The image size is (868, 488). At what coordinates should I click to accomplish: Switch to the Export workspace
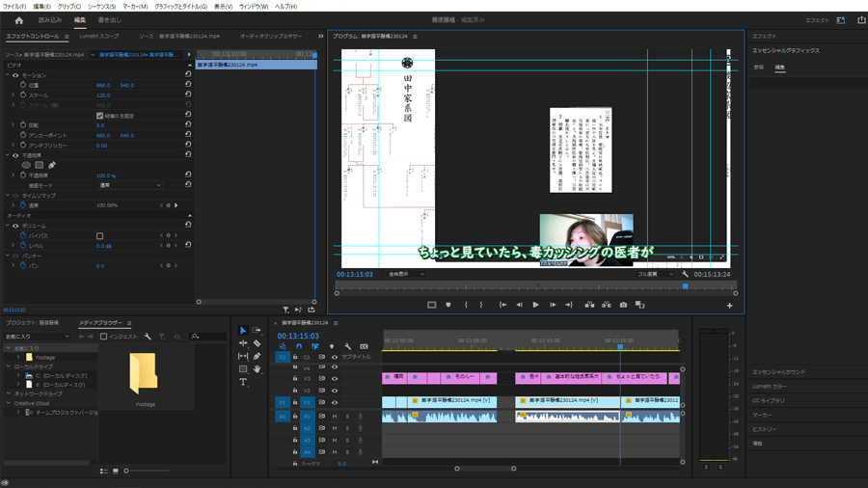tap(110, 20)
